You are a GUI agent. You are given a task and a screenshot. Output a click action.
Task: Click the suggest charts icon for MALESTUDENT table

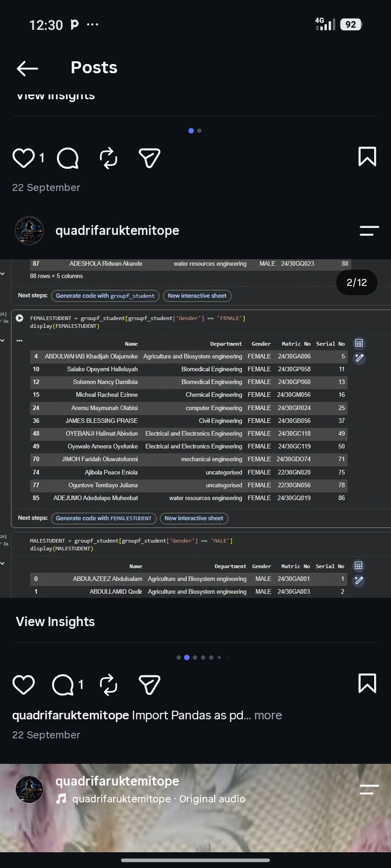(x=358, y=580)
